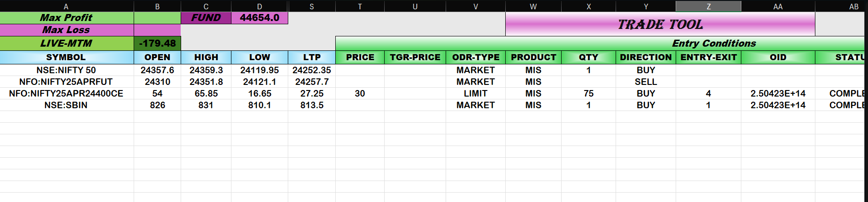Click the TRADE TOOL banner
Viewport: 868px width, 202px height.
pos(660,24)
